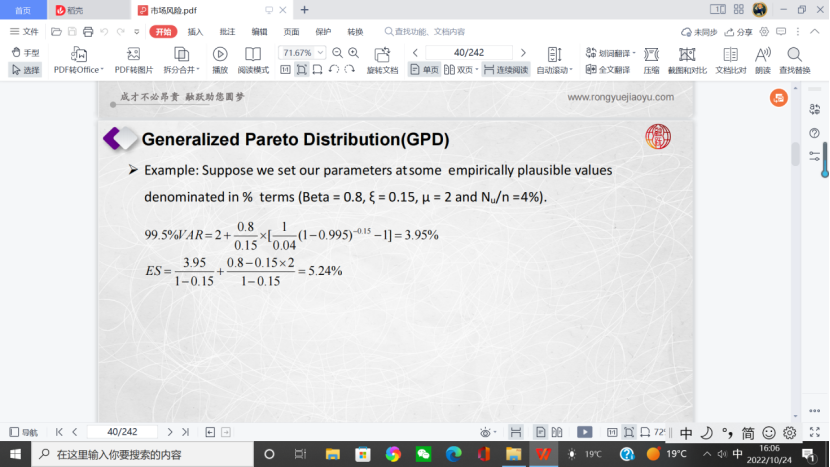Image resolution: width=830 pixels, height=467 pixels.
Task: Open the 插入 menu tab
Action: click(195, 32)
